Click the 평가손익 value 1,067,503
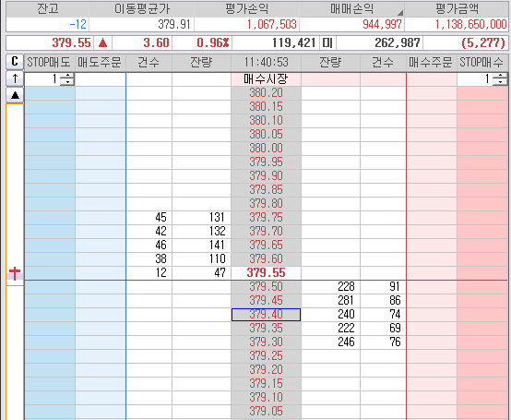Screen dimensions: 511x420 click(272, 24)
